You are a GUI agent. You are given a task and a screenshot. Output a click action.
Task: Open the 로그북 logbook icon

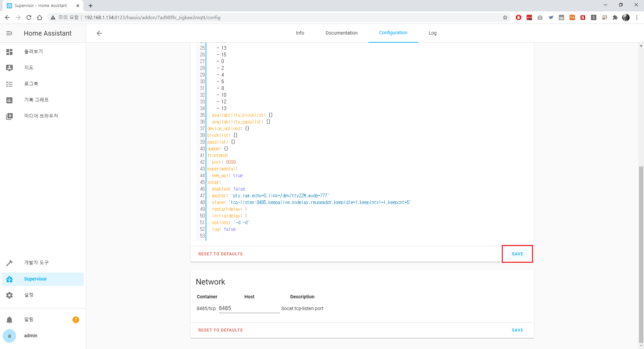[x=9, y=84]
